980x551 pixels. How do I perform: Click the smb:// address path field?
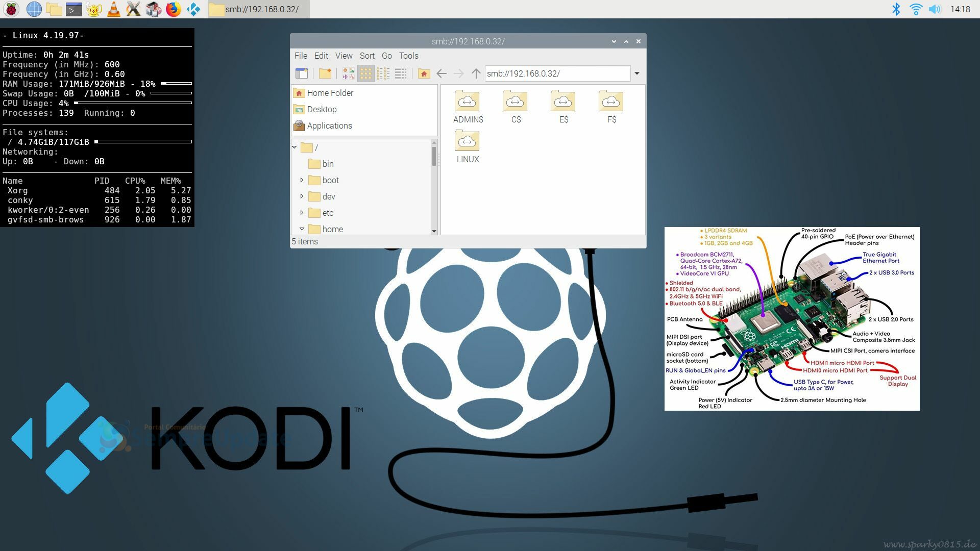coord(557,73)
